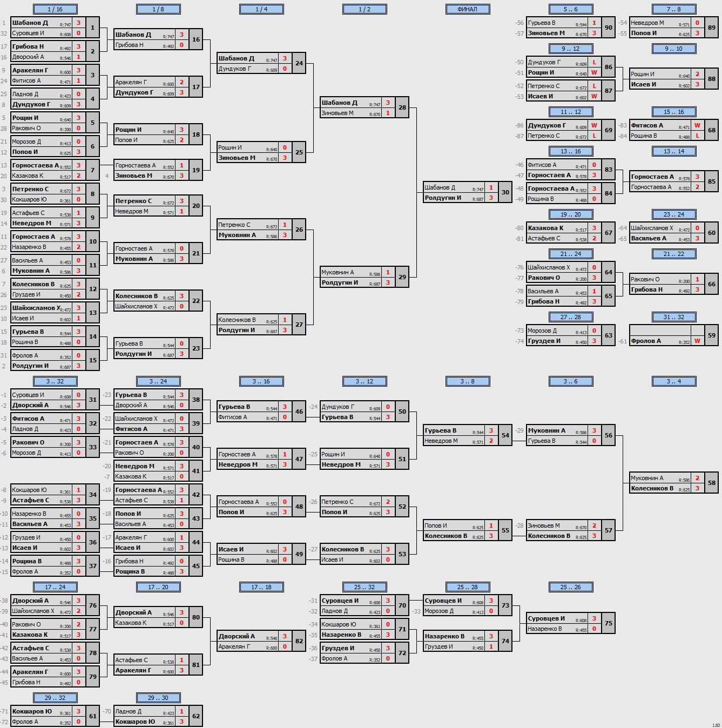Click the '17 .. 18' round header

261,587
